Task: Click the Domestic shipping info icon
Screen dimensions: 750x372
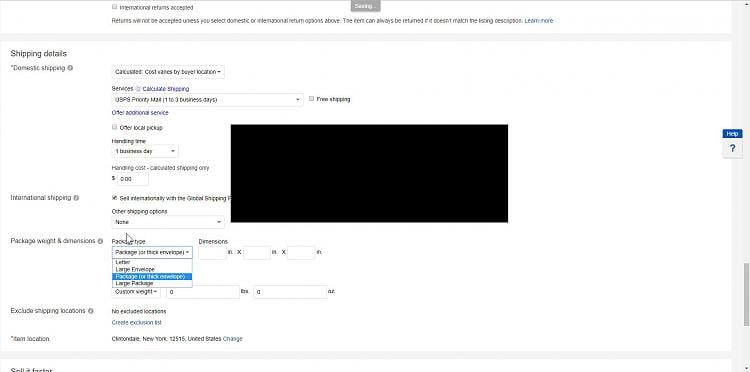Action: 70,68
